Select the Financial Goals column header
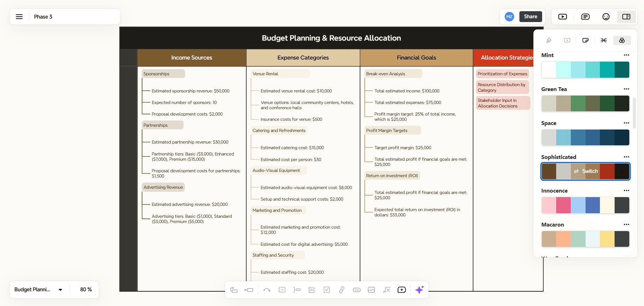Viewport: 644px width, 306px height. click(x=416, y=58)
